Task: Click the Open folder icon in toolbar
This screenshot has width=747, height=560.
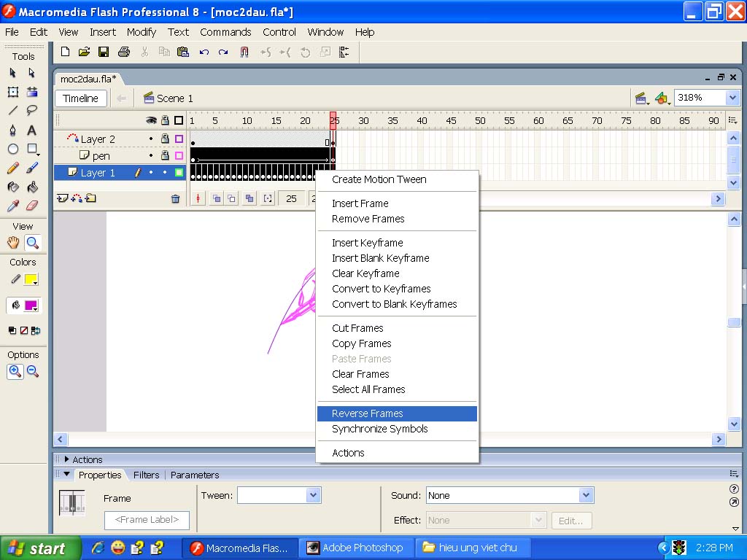Action: pos(85,52)
